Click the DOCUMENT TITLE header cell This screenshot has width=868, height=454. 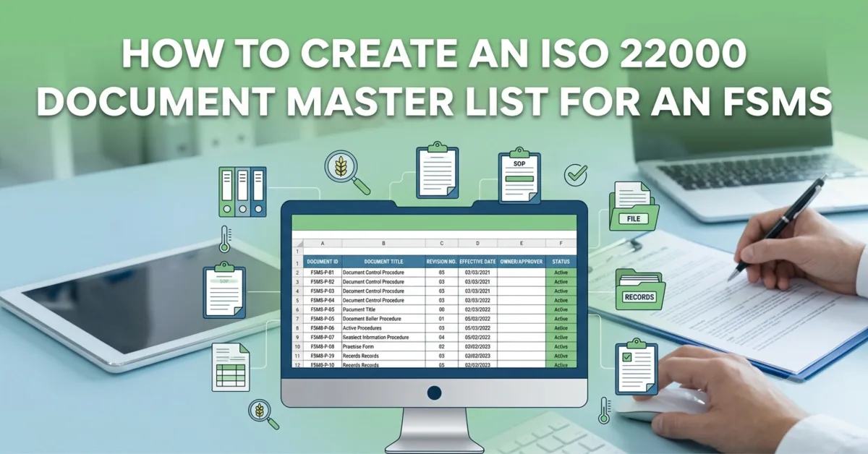pyautogui.click(x=383, y=262)
